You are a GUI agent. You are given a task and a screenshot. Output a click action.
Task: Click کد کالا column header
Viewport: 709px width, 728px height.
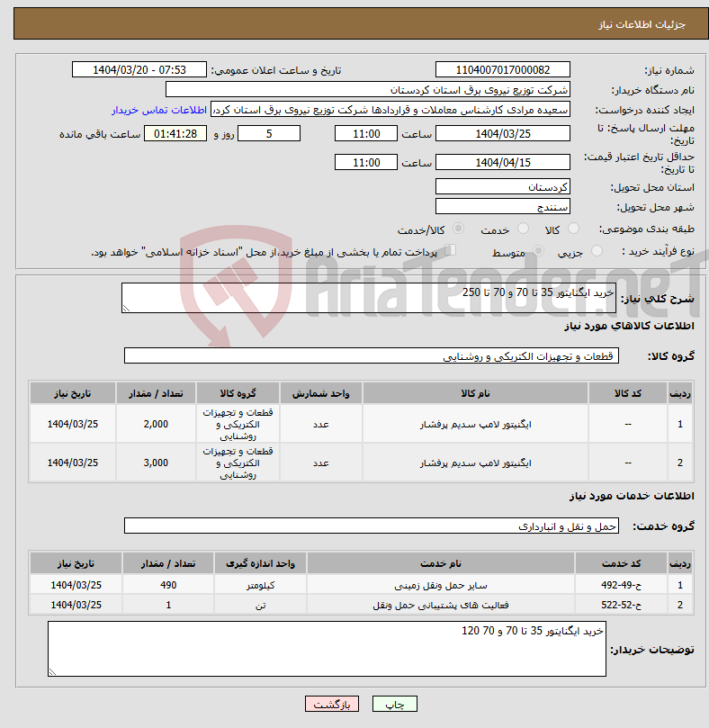628,393
